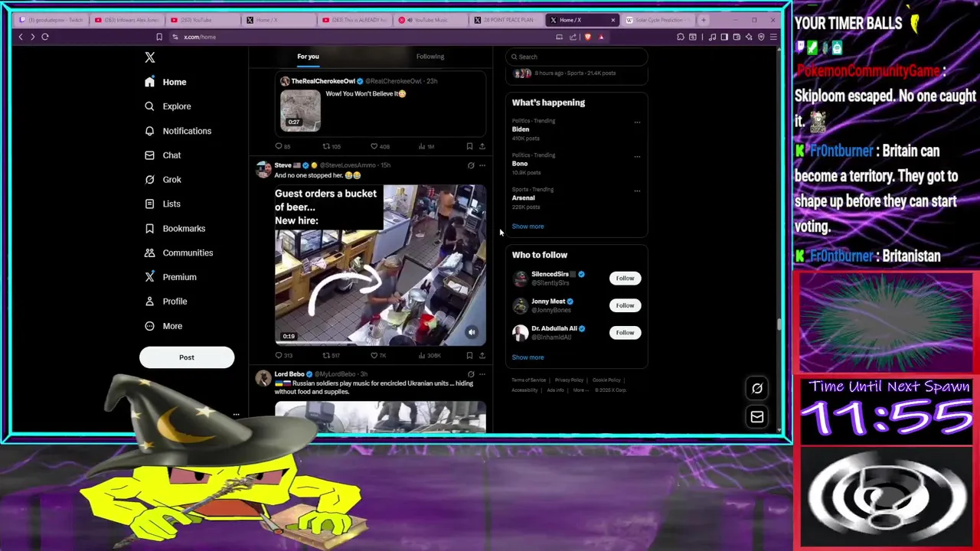
Task: Open the Bono trending topic
Action: tap(520, 164)
